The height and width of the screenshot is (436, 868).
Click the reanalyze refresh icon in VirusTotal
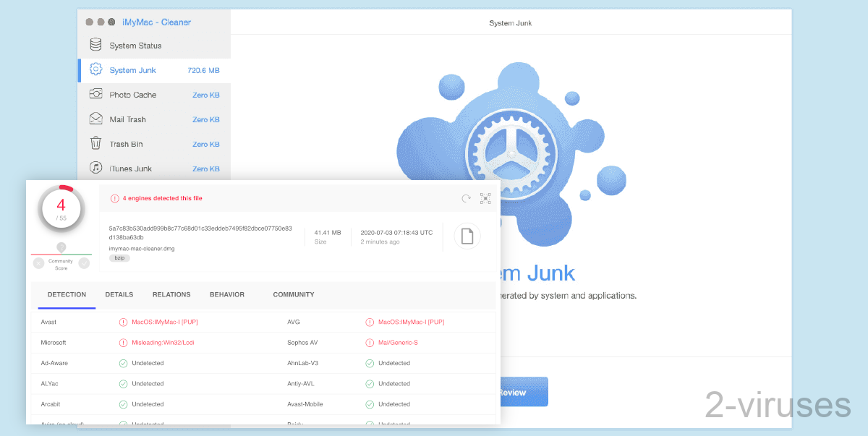click(467, 198)
